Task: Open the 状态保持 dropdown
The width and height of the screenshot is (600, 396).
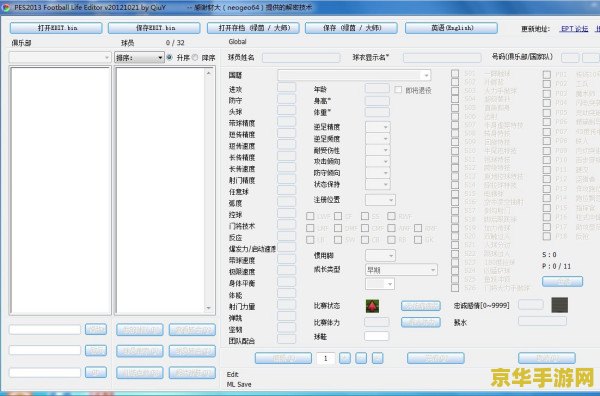Action: click(x=378, y=184)
